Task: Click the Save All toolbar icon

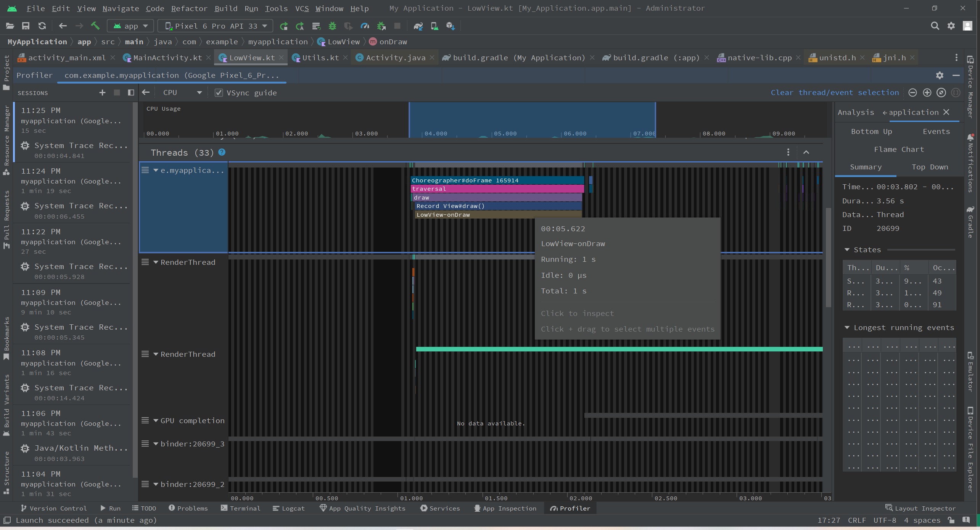Action: [x=26, y=26]
